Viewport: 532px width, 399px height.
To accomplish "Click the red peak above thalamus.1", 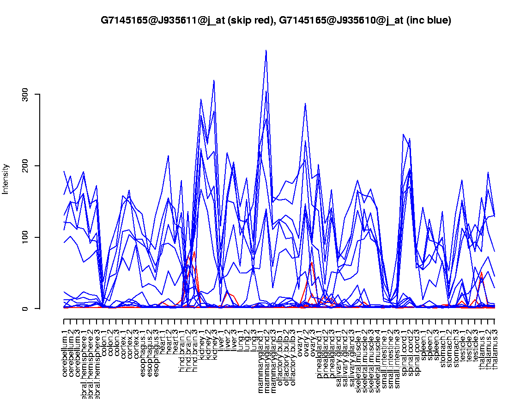I will 482,272.
